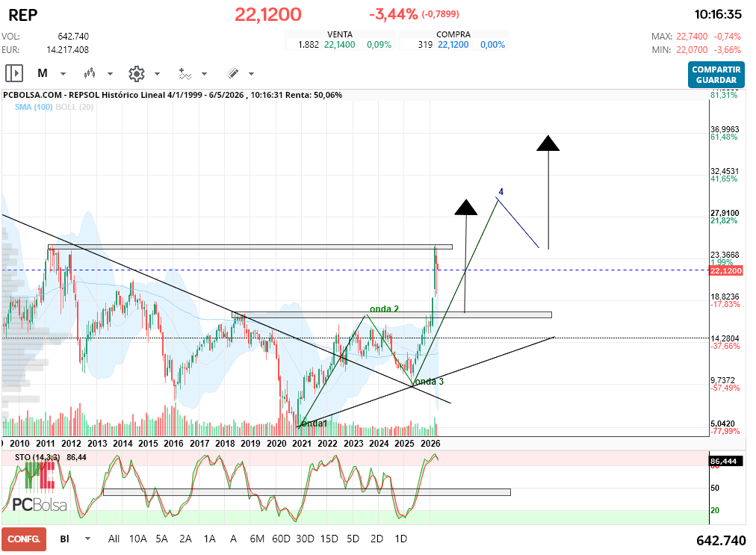Click the EUR value 14.217.408

[x=67, y=50]
